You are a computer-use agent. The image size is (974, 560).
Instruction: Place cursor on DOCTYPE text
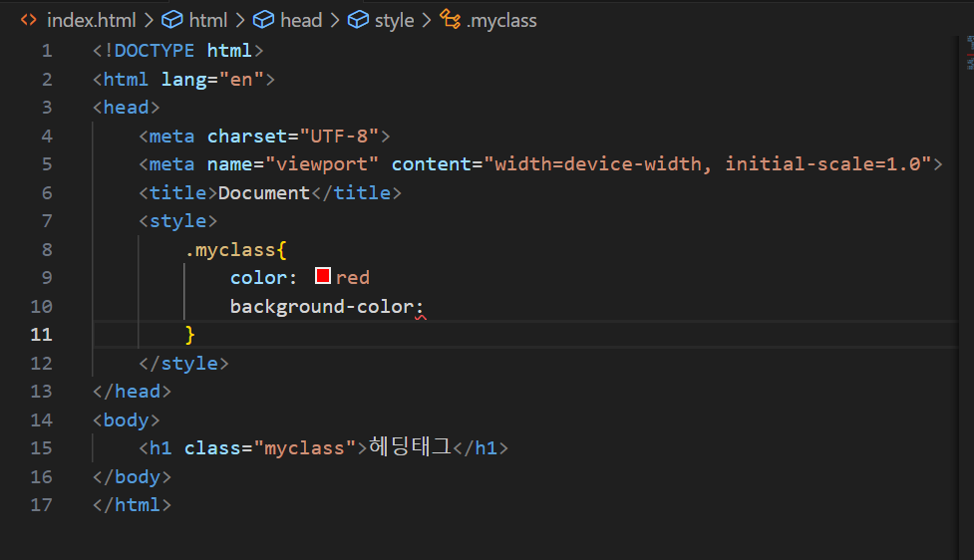[155, 50]
